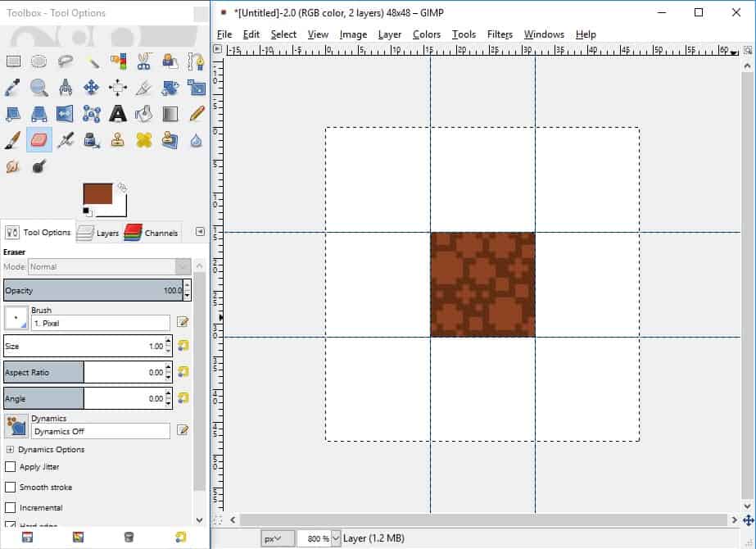The width and height of the screenshot is (756, 549).
Task: Open the brush editor icon
Action: coord(183,322)
